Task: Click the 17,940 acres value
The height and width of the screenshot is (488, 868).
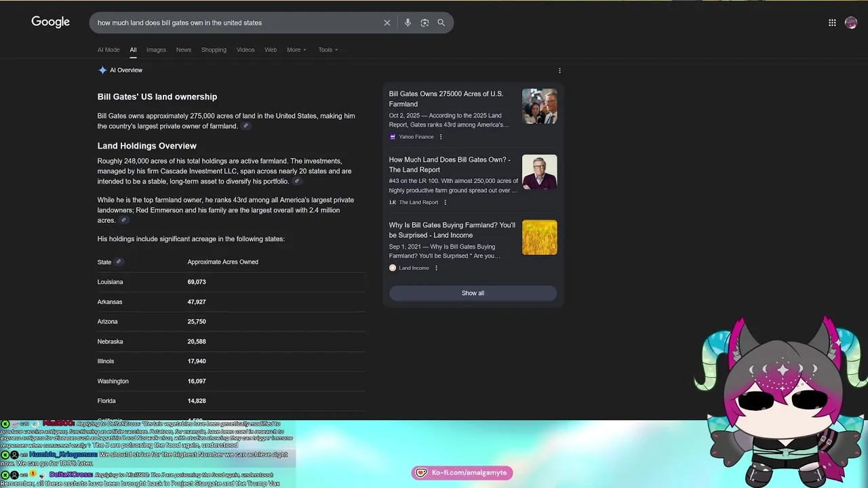Action: [197, 361]
